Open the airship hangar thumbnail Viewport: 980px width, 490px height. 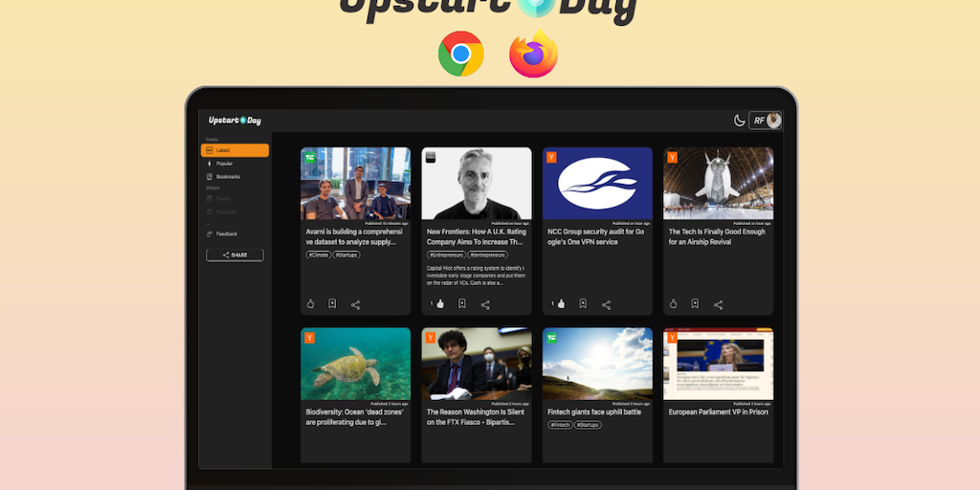pyautogui.click(x=718, y=184)
